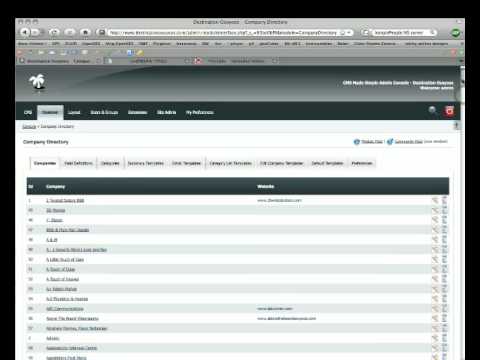
Task: Open the Summary Templates tab
Action: point(146,163)
